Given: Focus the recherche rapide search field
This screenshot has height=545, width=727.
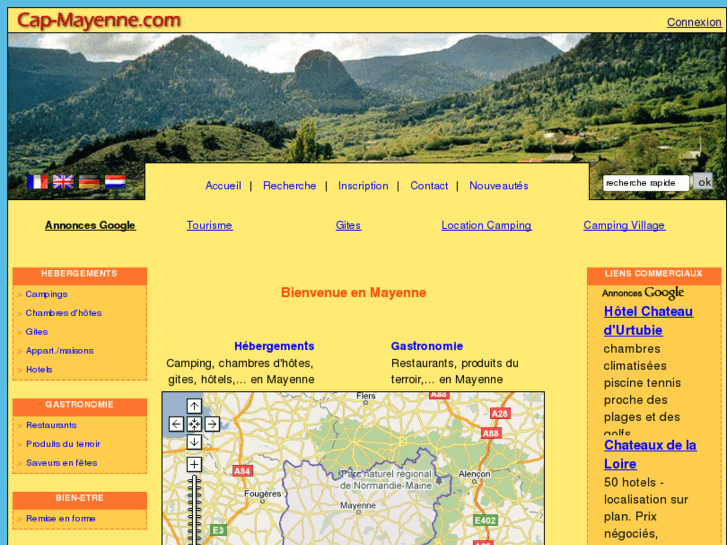Looking at the screenshot, I should point(646,183).
